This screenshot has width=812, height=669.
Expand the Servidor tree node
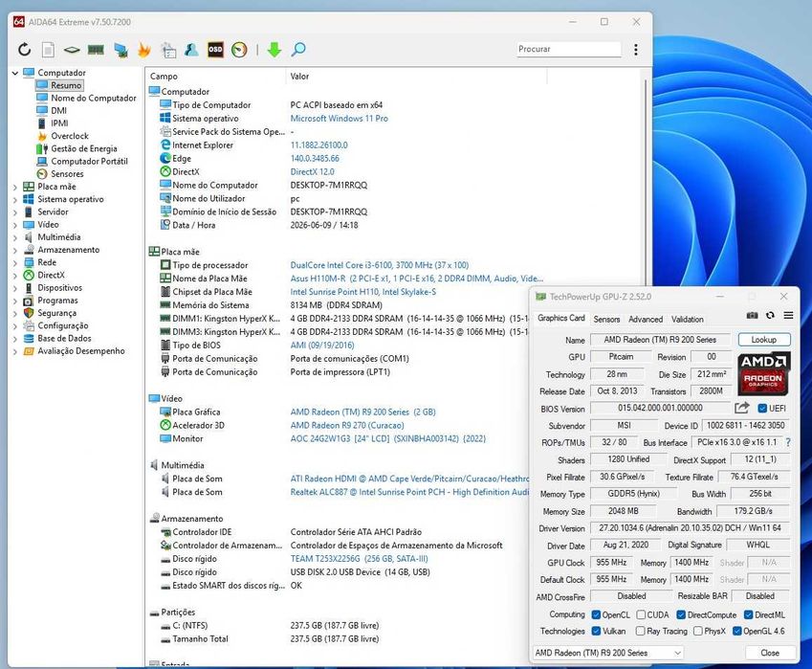click(15, 212)
